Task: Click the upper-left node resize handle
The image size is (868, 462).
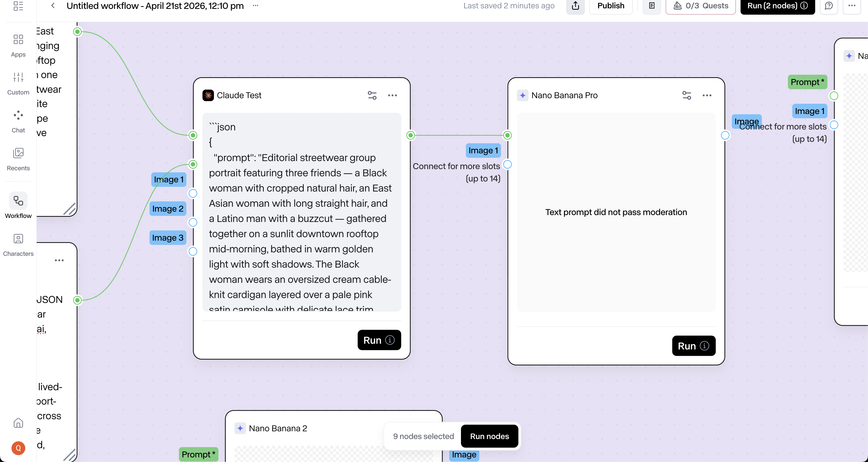Action: pyautogui.click(x=70, y=209)
